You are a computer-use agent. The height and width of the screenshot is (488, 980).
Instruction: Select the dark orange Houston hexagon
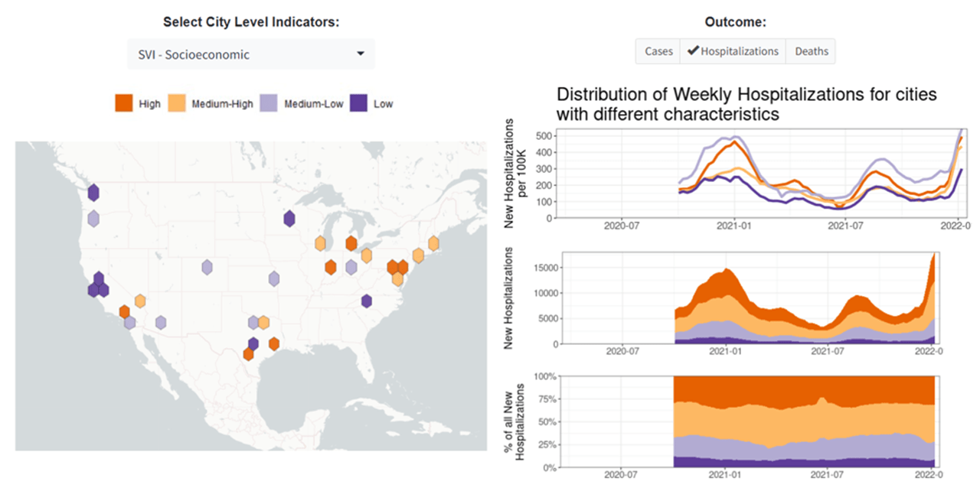coord(274,343)
